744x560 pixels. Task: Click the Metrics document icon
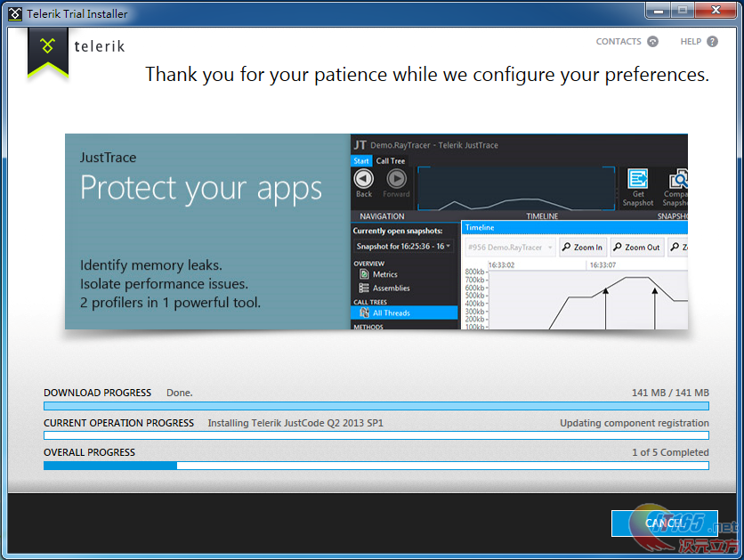pos(364,274)
